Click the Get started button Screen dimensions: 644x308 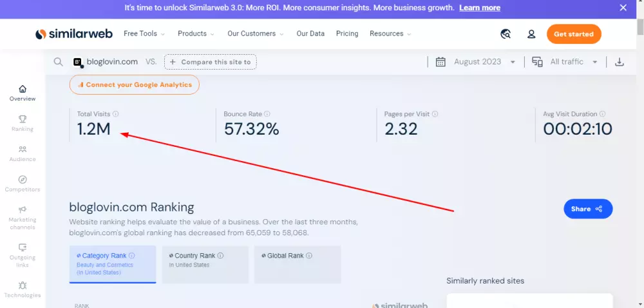pyautogui.click(x=574, y=34)
